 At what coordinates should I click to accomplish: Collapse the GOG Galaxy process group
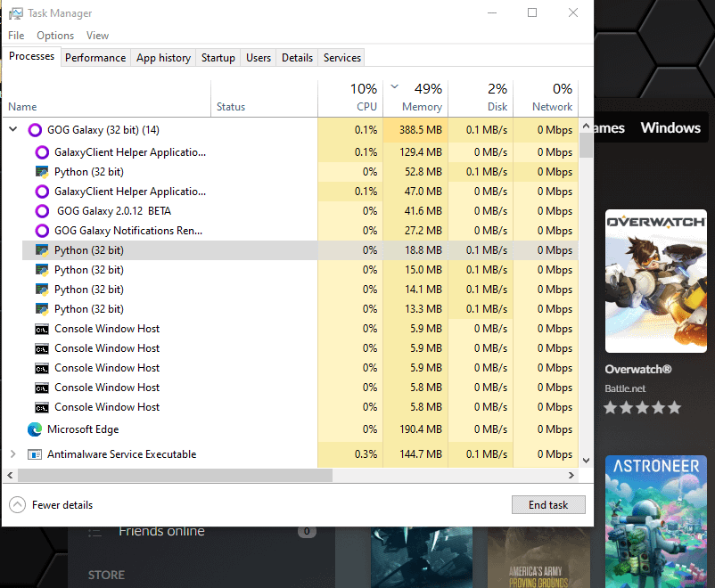(x=12, y=130)
